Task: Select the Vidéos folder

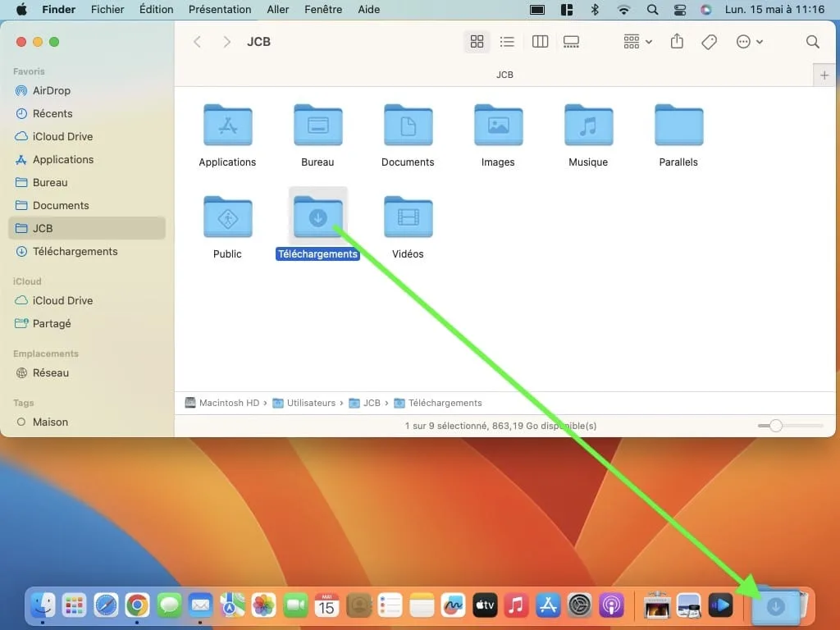Action: pyautogui.click(x=409, y=217)
